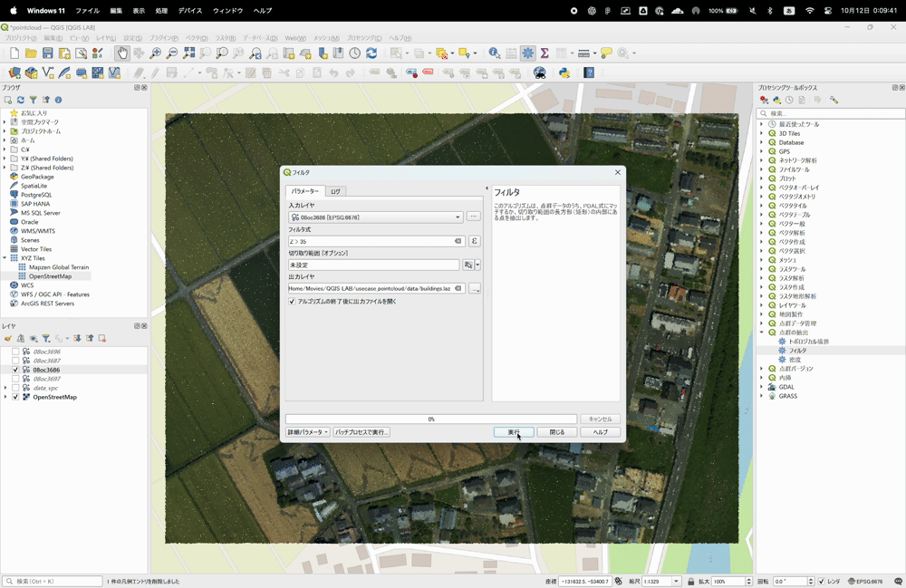Viewport: 906px width, 588px height.
Task: Click the locator search box at bottom left
Action: point(53,581)
